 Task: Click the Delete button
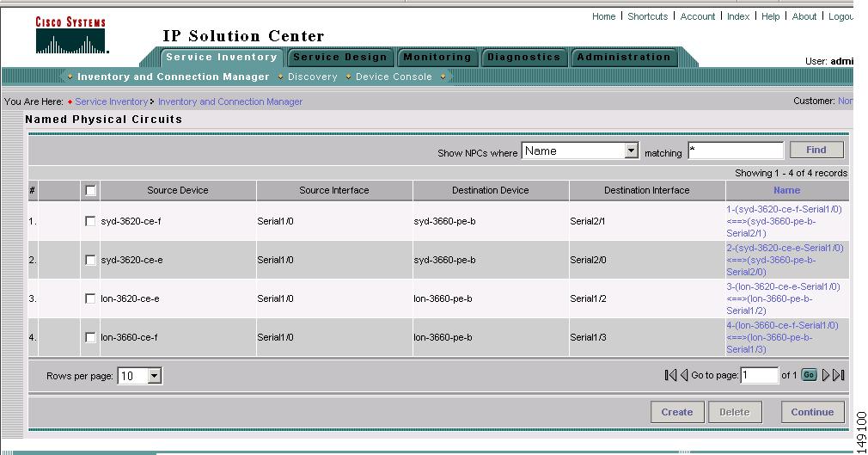(735, 412)
